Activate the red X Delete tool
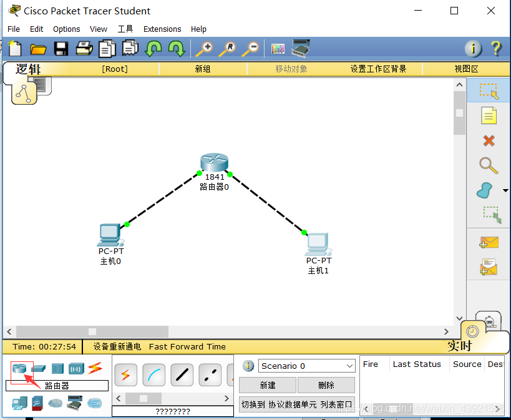The width and height of the screenshot is (511, 420). [489, 141]
